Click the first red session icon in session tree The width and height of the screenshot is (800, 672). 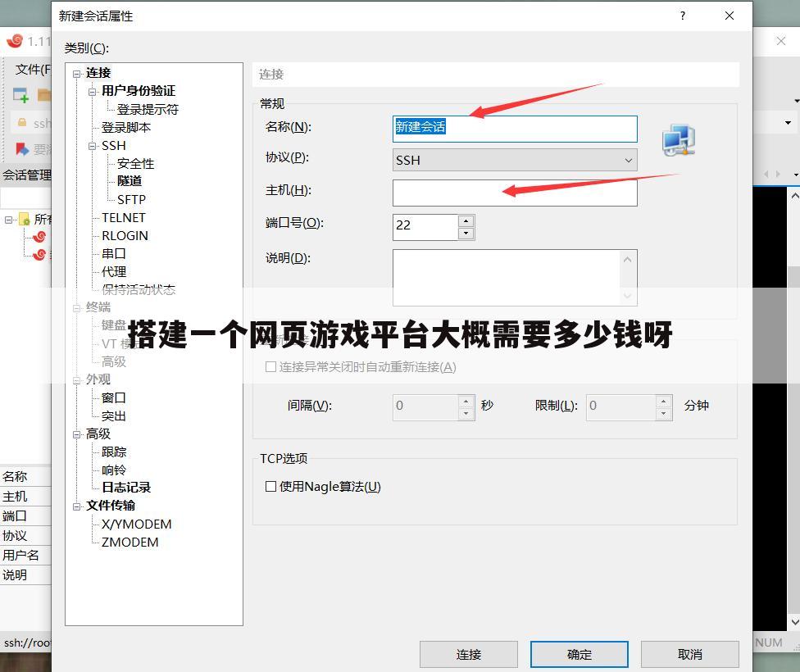click(39, 237)
